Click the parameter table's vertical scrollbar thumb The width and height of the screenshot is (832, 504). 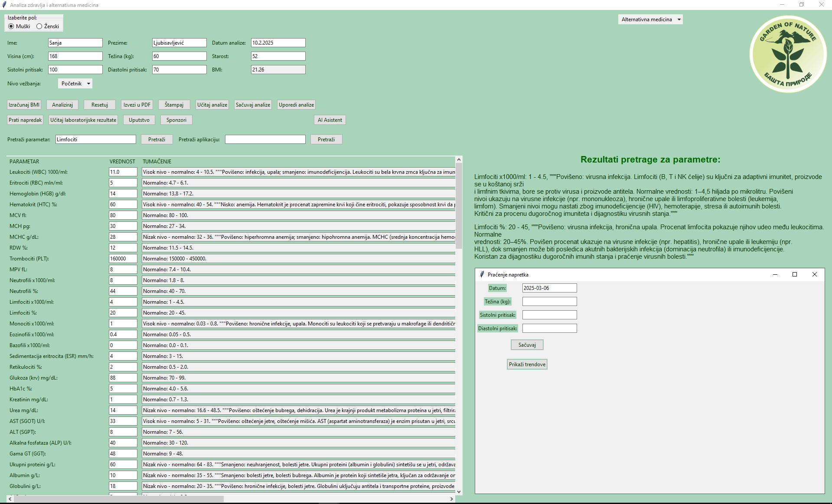pos(459,206)
